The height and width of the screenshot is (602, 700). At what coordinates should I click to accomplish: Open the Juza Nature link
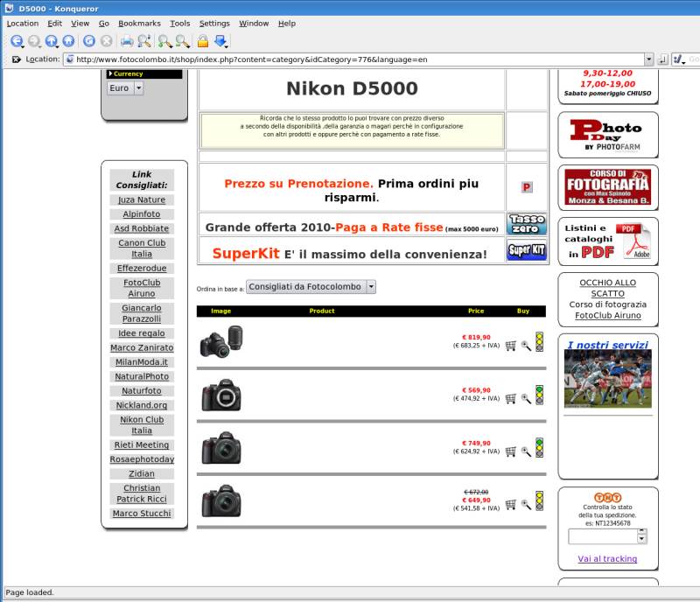pos(142,200)
